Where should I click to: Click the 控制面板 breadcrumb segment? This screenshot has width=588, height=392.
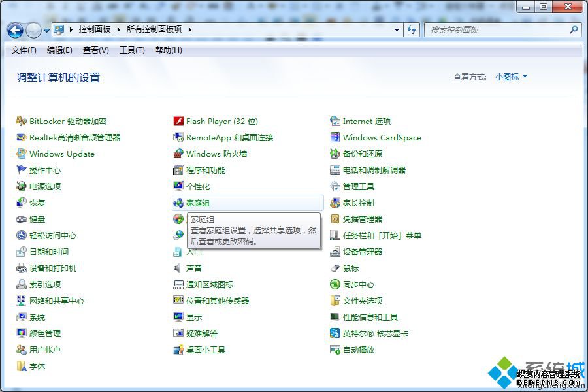coord(95,29)
